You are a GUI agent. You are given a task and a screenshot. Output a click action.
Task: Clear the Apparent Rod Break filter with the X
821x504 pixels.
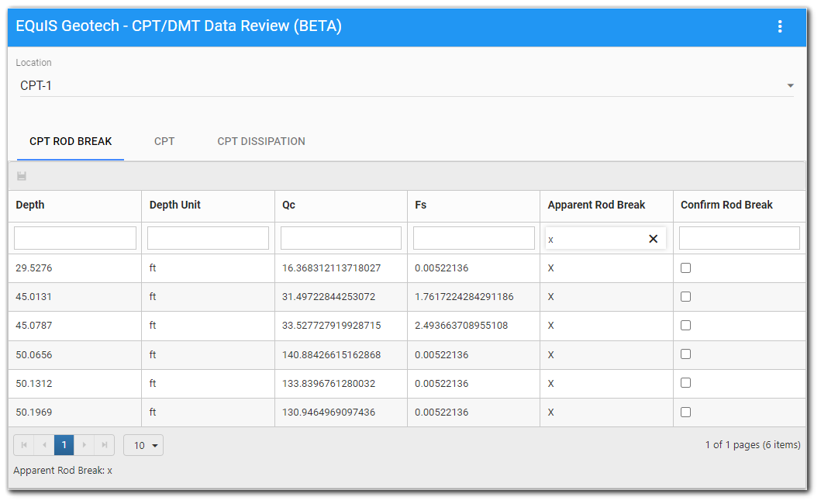[x=653, y=238]
